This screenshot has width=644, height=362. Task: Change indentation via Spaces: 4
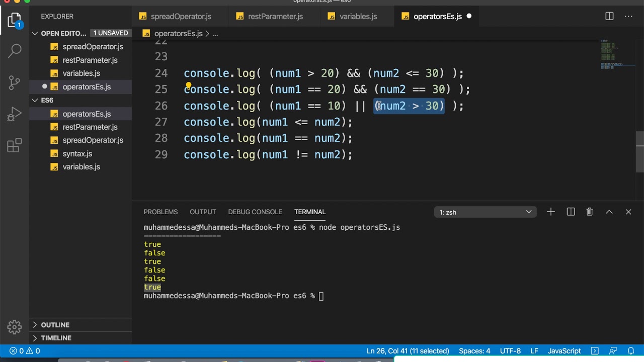click(x=474, y=351)
